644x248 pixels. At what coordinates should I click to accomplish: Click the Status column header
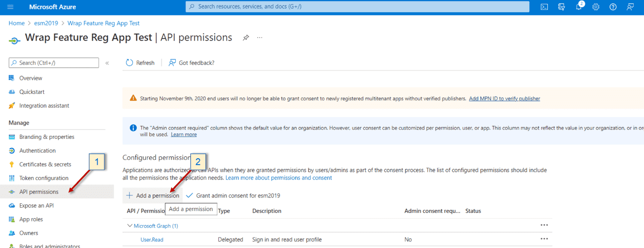tap(473, 211)
